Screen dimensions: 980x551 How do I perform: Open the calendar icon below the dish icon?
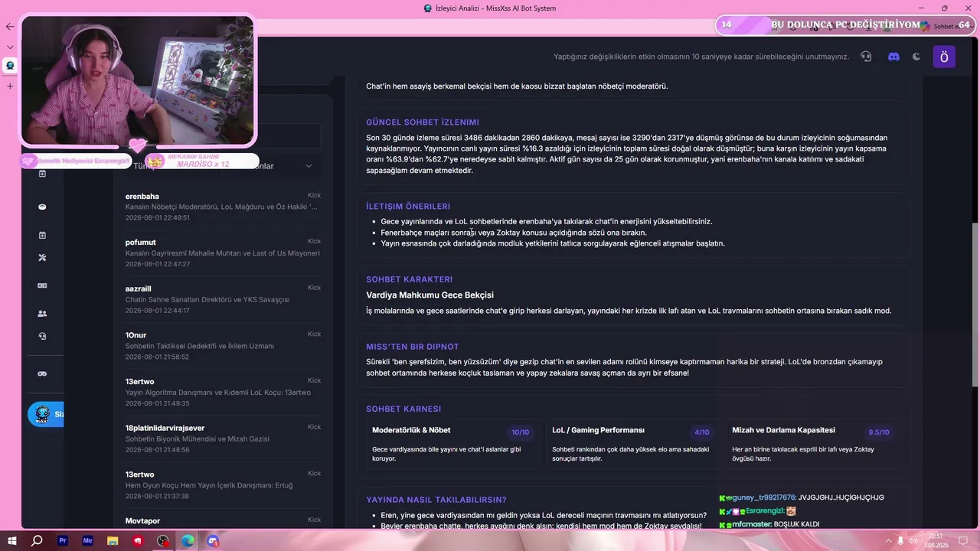coord(42,235)
